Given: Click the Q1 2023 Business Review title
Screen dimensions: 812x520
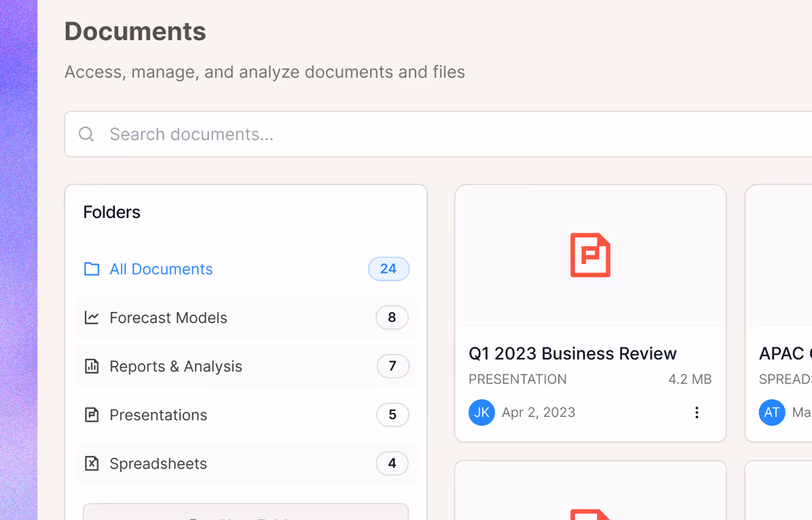Looking at the screenshot, I should pos(573,353).
